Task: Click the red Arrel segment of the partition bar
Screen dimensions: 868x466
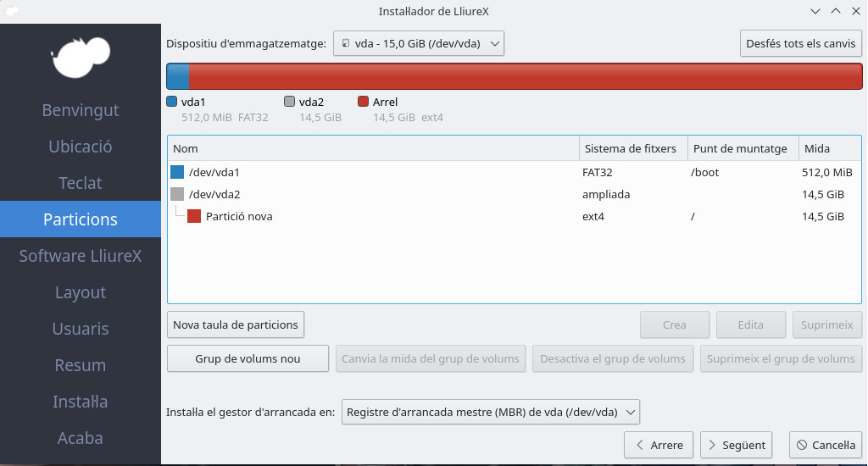Action: point(526,76)
